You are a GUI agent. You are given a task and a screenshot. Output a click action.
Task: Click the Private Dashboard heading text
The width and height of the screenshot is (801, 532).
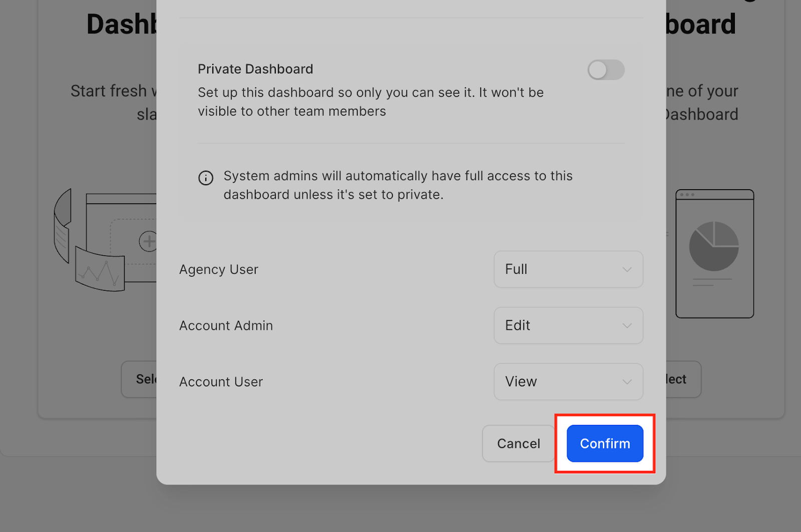(x=255, y=69)
